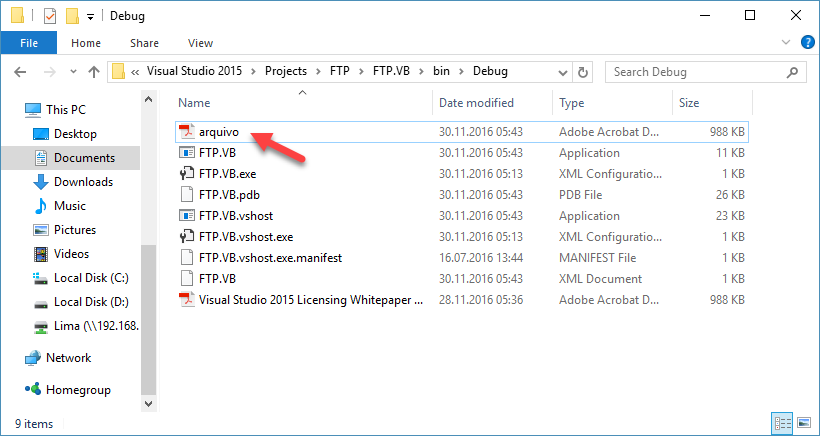The height and width of the screenshot is (436, 820).
Task: Switch to large icons view in status bar
Action: (804, 422)
